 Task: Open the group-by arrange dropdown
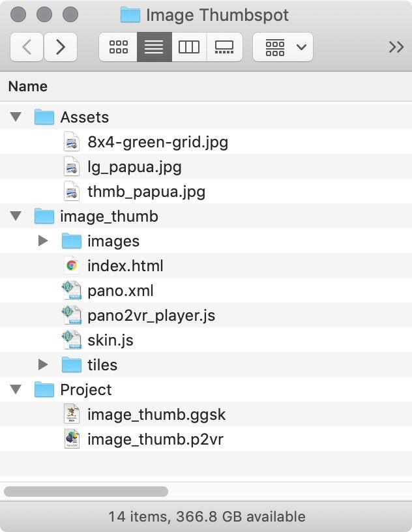point(283,47)
